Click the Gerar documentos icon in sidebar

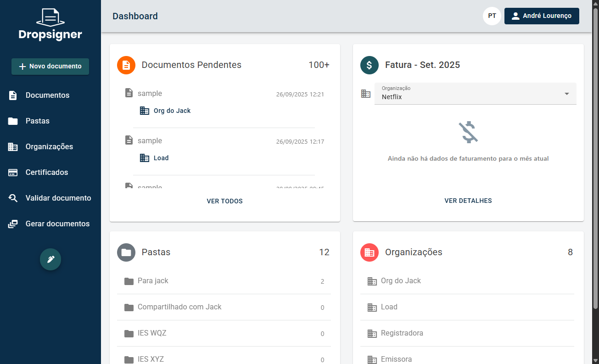click(13, 224)
